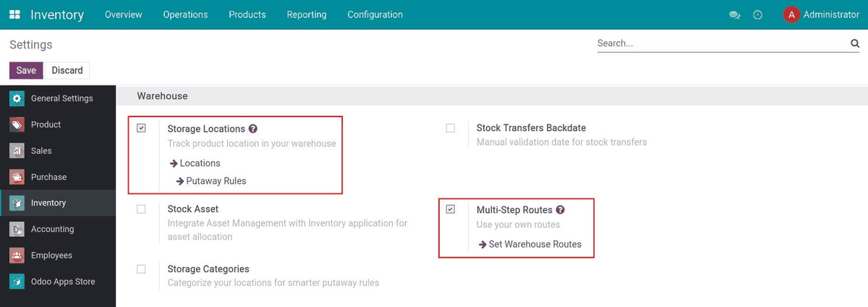This screenshot has height=307, width=868.
Task: Click the Stock Transfers Backdate label
Action: point(531,128)
